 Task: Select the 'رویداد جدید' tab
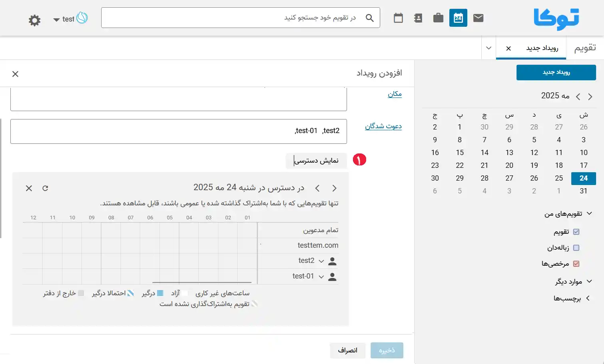pyautogui.click(x=542, y=48)
